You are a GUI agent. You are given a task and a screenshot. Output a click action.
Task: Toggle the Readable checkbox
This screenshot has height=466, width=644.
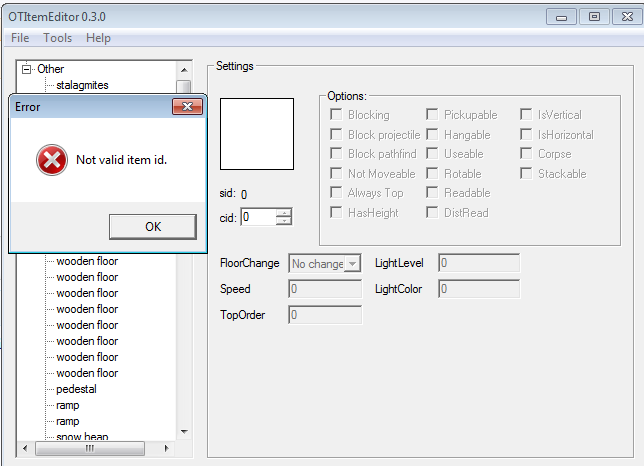coord(432,193)
